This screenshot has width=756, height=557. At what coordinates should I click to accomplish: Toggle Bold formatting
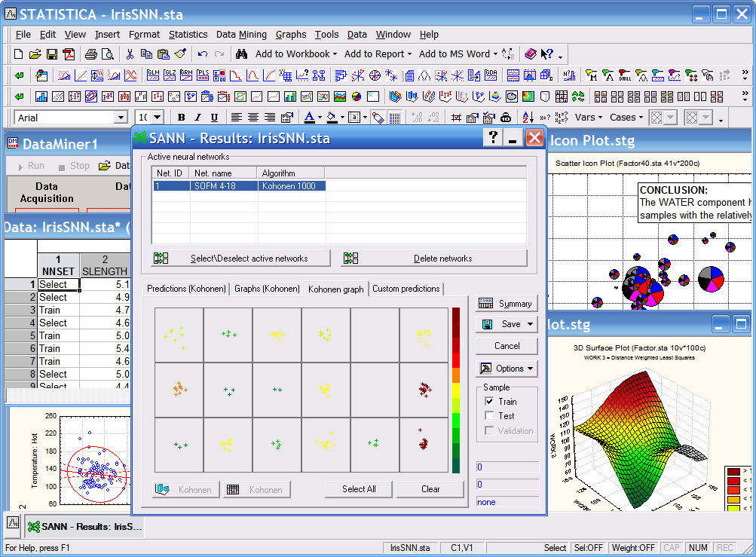[x=182, y=117]
